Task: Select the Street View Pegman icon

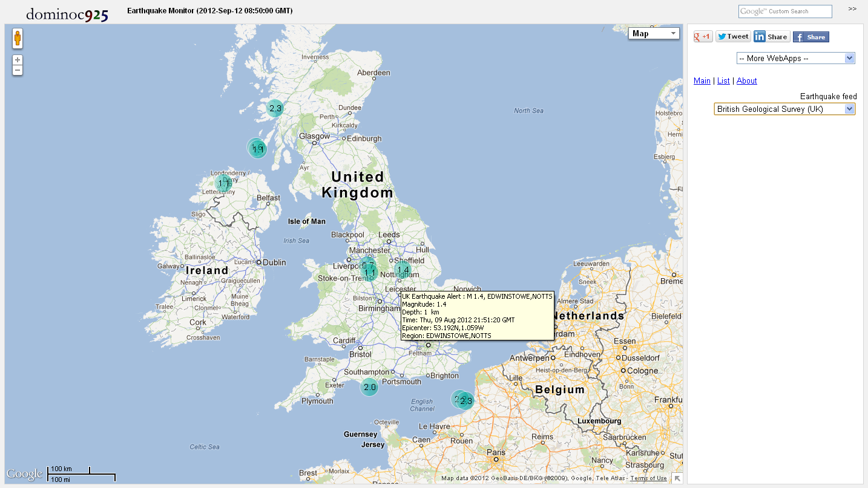Action: (18, 37)
